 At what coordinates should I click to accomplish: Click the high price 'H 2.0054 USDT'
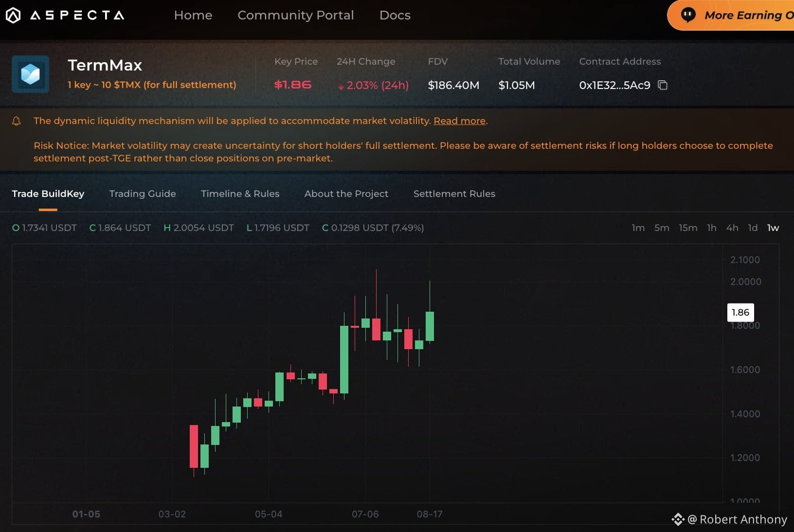click(x=198, y=228)
